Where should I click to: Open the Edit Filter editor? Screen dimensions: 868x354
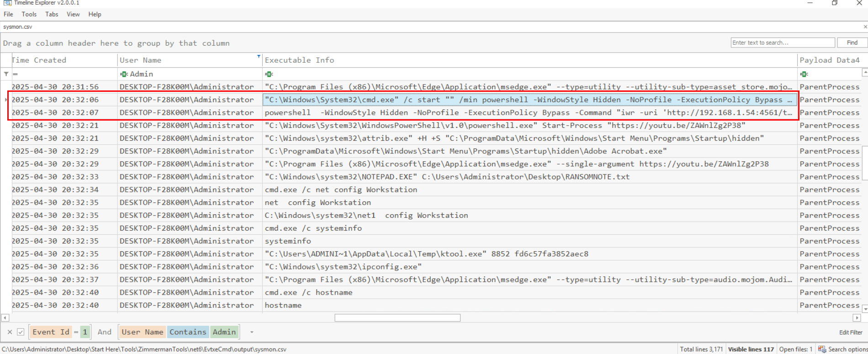point(851,333)
